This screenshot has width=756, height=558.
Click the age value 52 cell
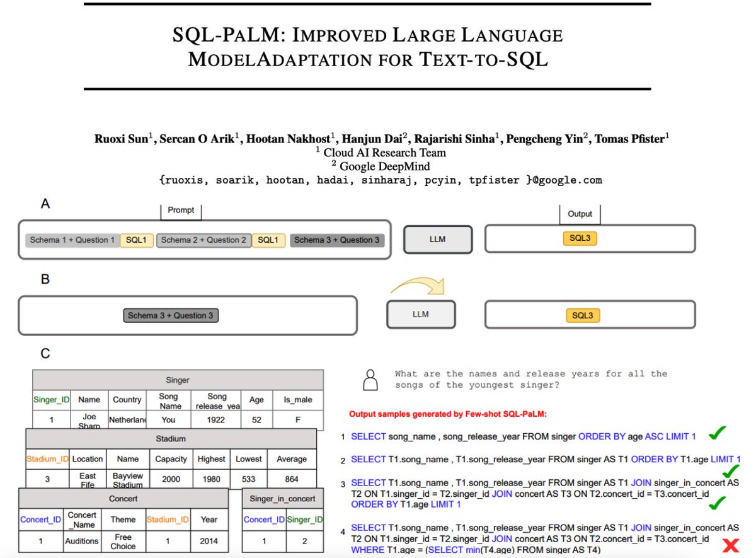(257, 420)
